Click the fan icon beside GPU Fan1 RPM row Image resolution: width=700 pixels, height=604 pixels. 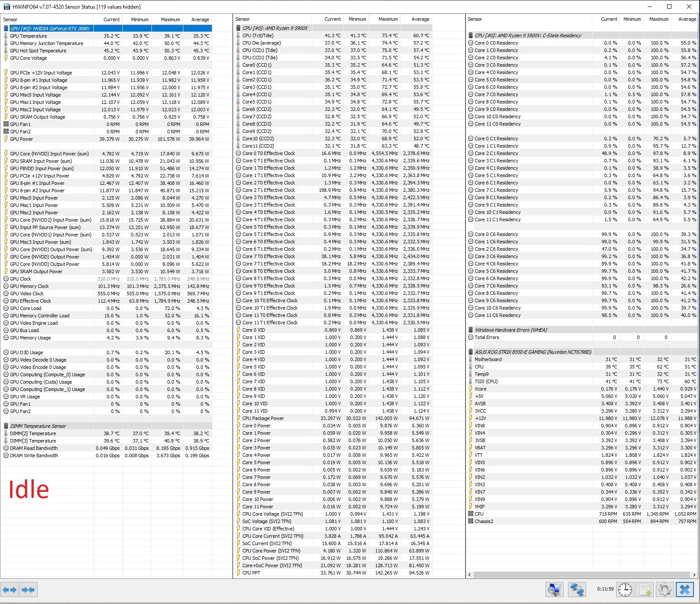coord(6,124)
